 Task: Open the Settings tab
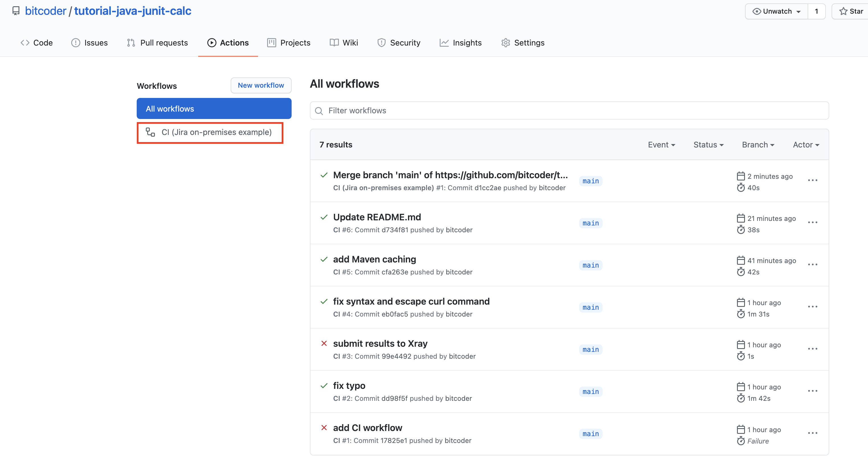(x=523, y=43)
